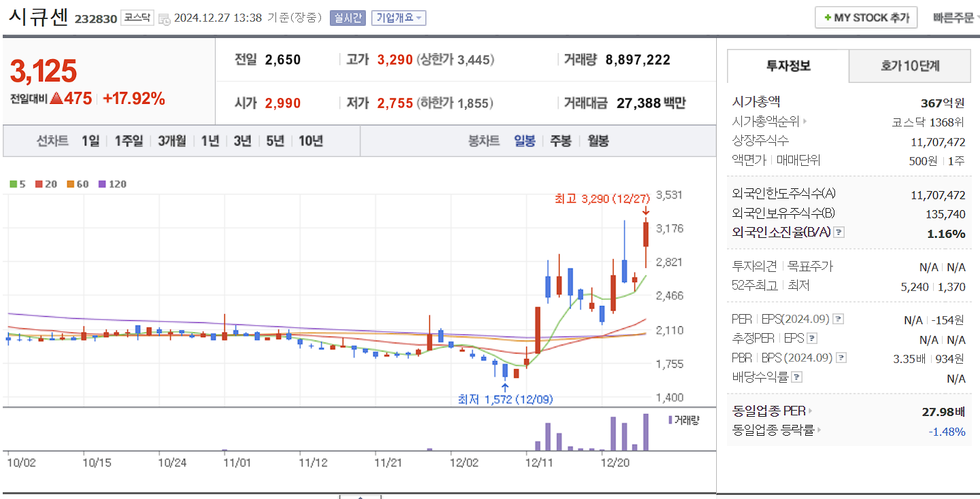Toggle the green 5-day moving average legend

point(13,184)
